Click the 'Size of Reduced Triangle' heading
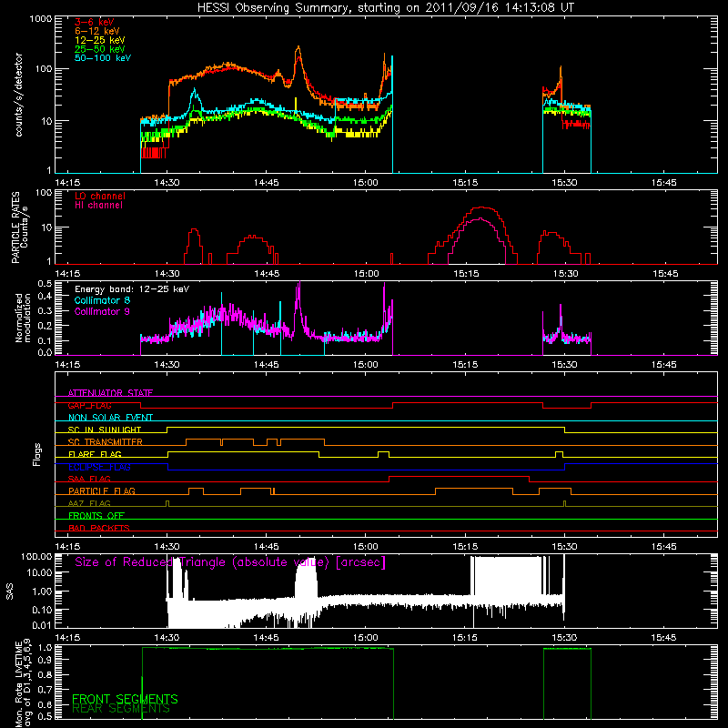This screenshot has width=728, height=728. [x=230, y=562]
